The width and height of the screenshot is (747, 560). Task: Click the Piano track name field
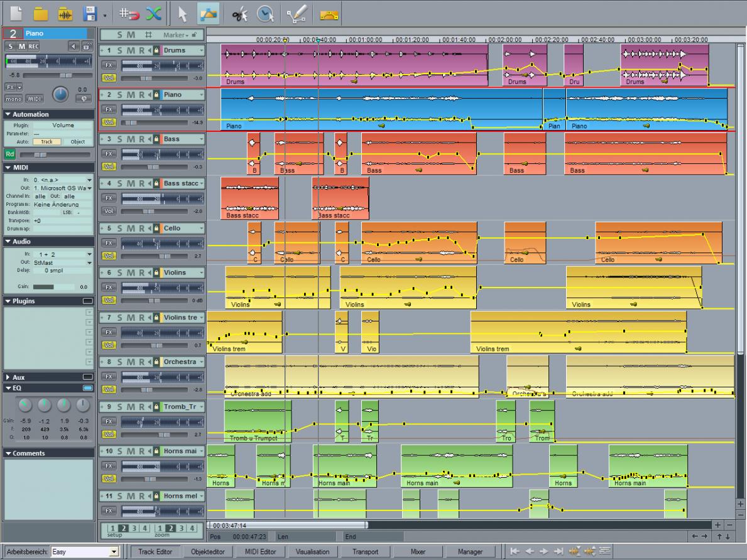pos(181,95)
